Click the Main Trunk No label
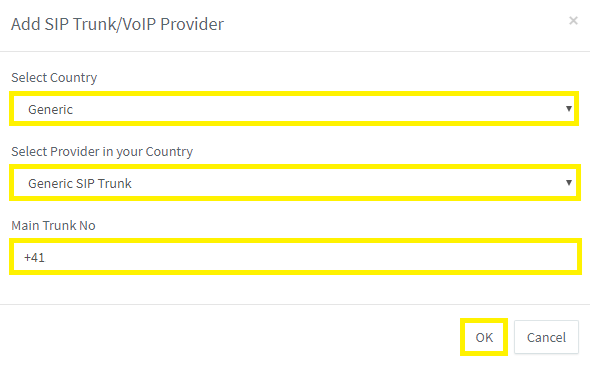 [53, 225]
